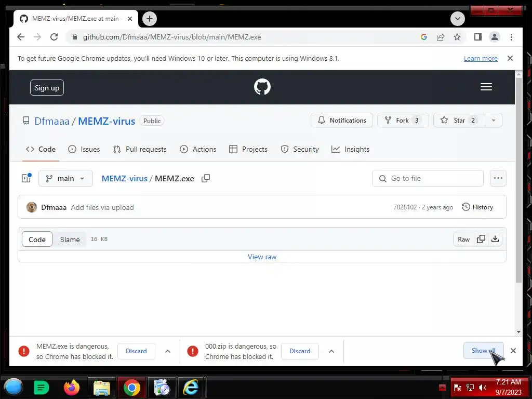Image resolution: width=532 pixels, height=399 pixels.
Task: Close the MEMZ-virus browser tab
Action: coord(129,19)
